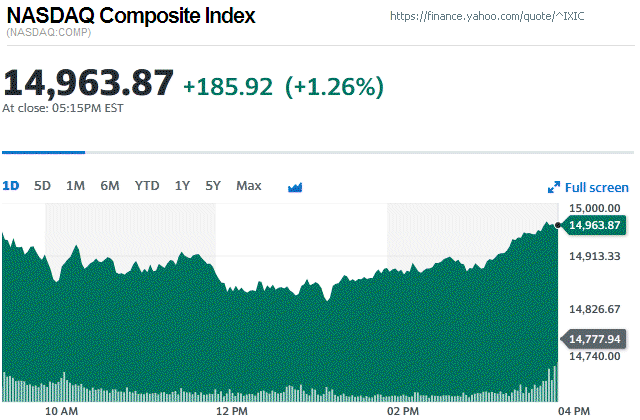Click the +185.92 price change value

pyautogui.click(x=228, y=87)
